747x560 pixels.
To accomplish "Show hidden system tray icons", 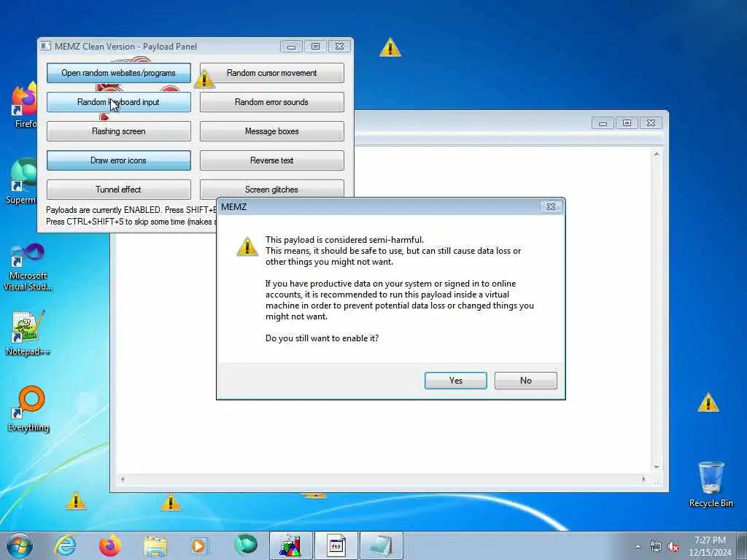I will click(638, 547).
